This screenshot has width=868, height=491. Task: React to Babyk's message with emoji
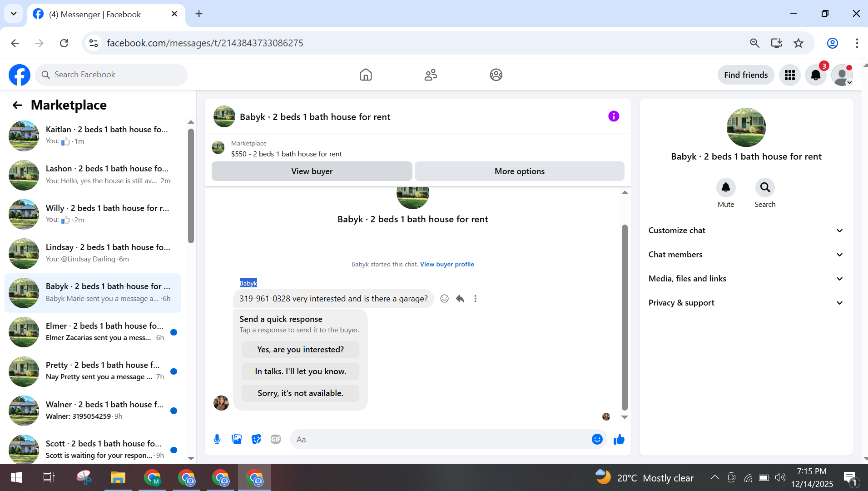445,299
